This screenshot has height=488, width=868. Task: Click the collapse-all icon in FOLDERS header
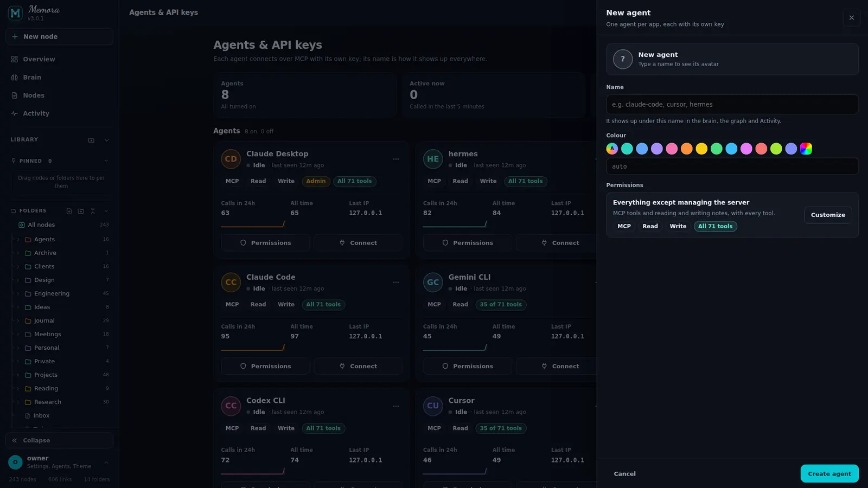[x=93, y=211]
